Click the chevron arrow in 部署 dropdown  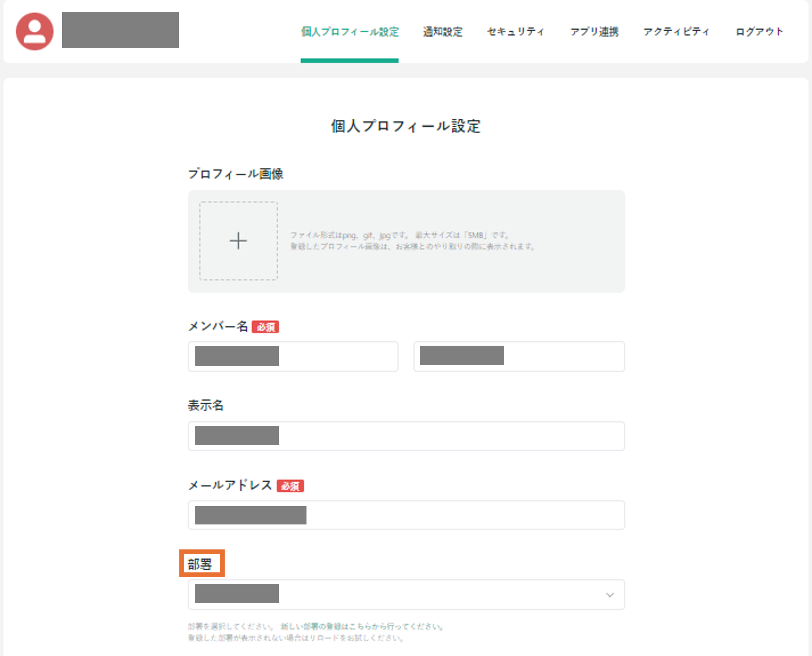[610, 595]
